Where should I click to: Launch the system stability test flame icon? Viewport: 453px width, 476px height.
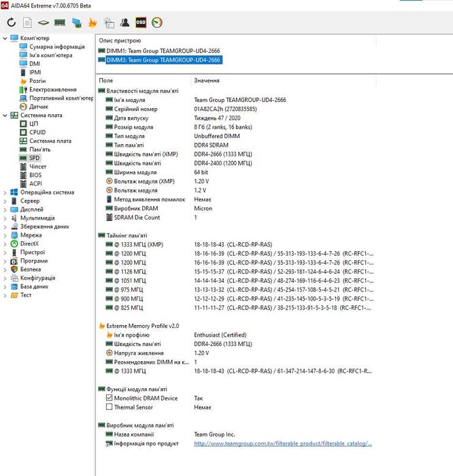(x=93, y=22)
